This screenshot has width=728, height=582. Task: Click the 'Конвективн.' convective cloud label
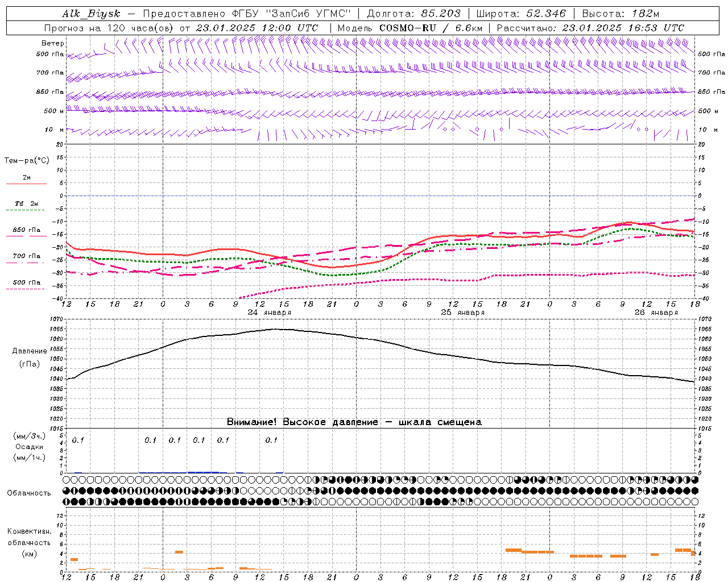click(x=29, y=531)
